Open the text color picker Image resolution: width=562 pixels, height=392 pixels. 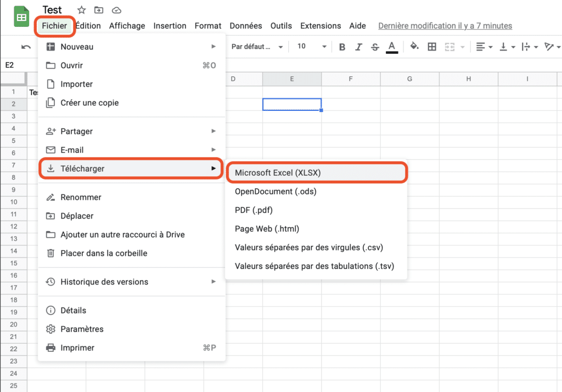point(392,47)
